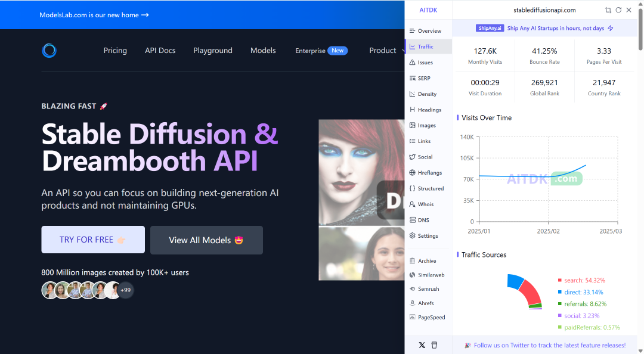
Task: Click the 21,947 Country Rank value
Action: coord(603,83)
